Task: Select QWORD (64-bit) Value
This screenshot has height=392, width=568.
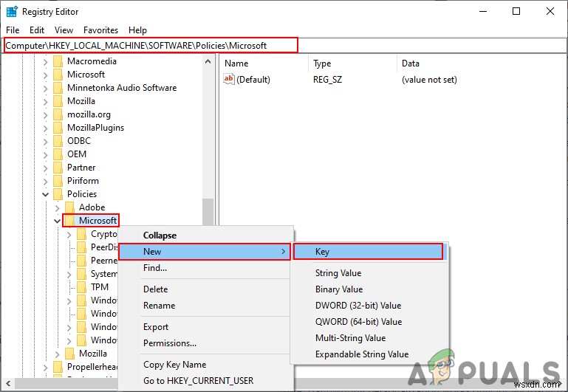Action: 369,322
